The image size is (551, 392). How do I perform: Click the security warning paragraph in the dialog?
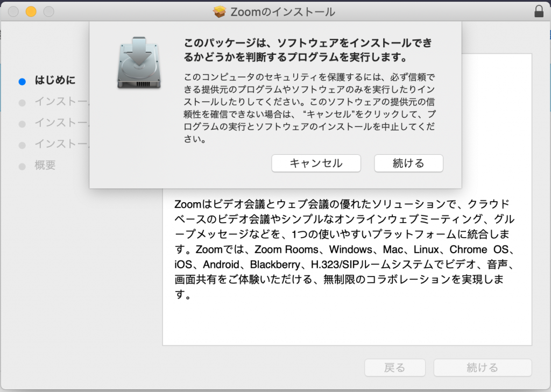[x=309, y=108]
